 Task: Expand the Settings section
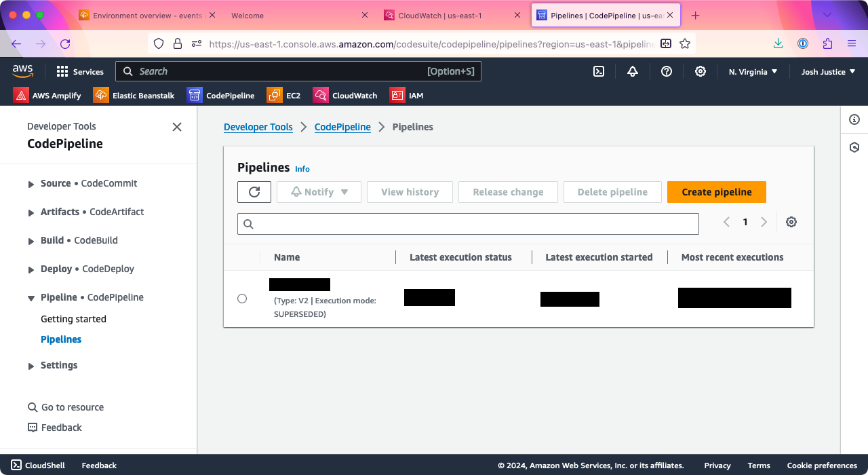tap(31, 366)
